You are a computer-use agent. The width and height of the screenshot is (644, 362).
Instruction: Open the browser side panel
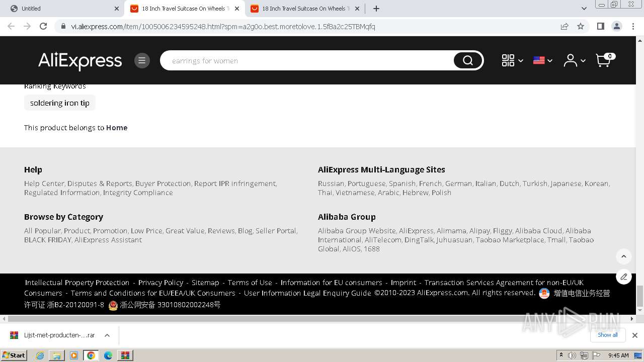[x=600, y=26]
